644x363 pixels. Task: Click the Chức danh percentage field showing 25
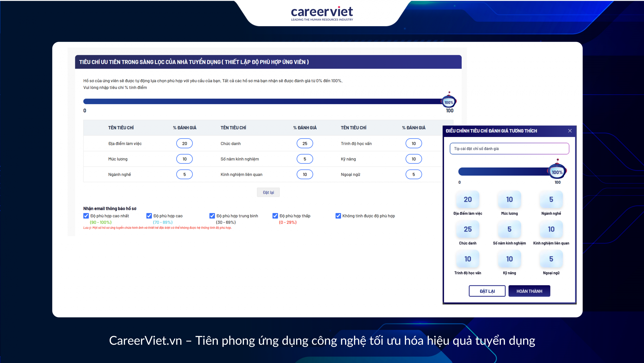tap(305, 143)
